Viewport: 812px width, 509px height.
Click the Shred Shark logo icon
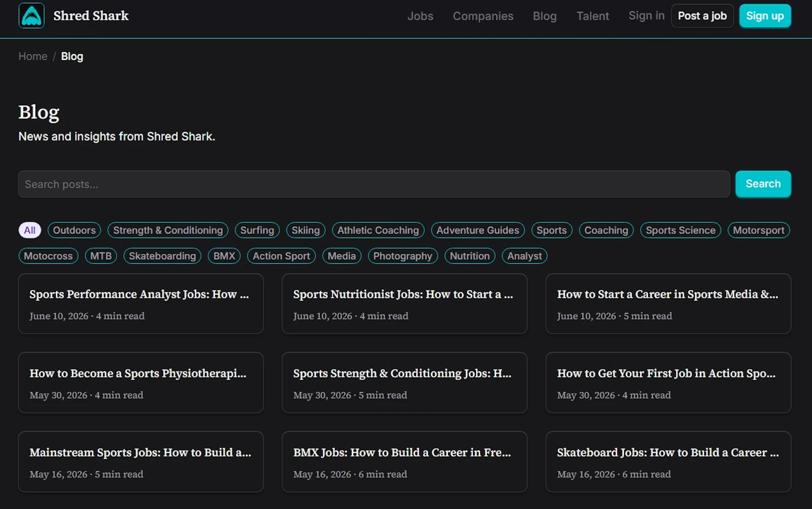tap(31, 16)
